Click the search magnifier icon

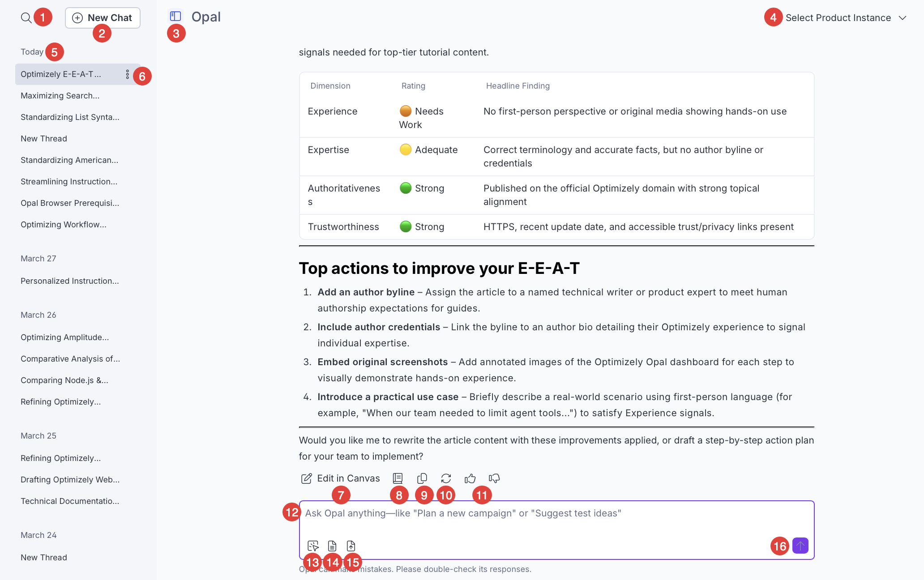26,18
